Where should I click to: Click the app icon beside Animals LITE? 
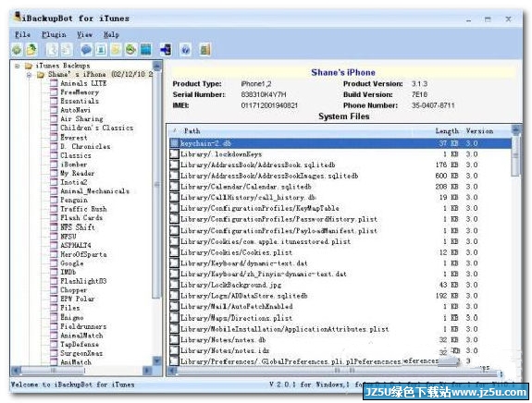(x=54, y=83)
